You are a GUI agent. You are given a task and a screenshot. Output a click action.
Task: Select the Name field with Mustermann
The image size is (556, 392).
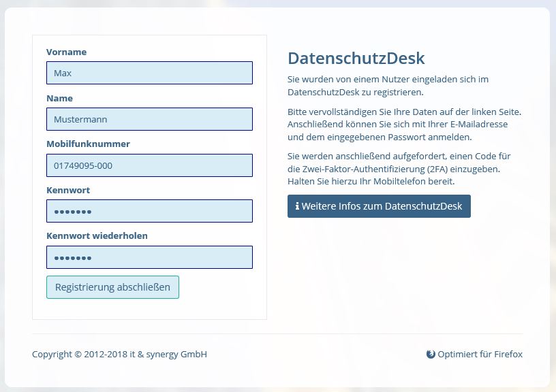149,119
